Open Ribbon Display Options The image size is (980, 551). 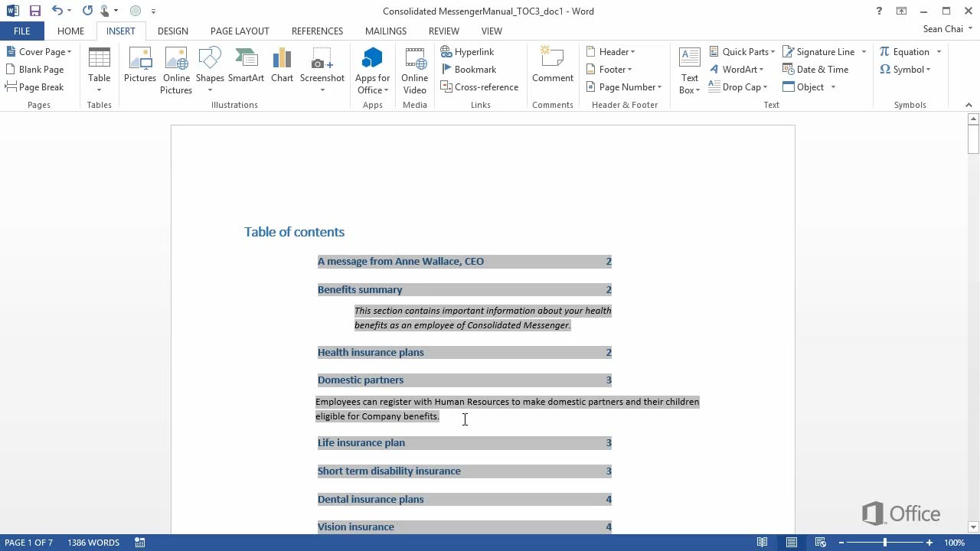coord(901,11)
